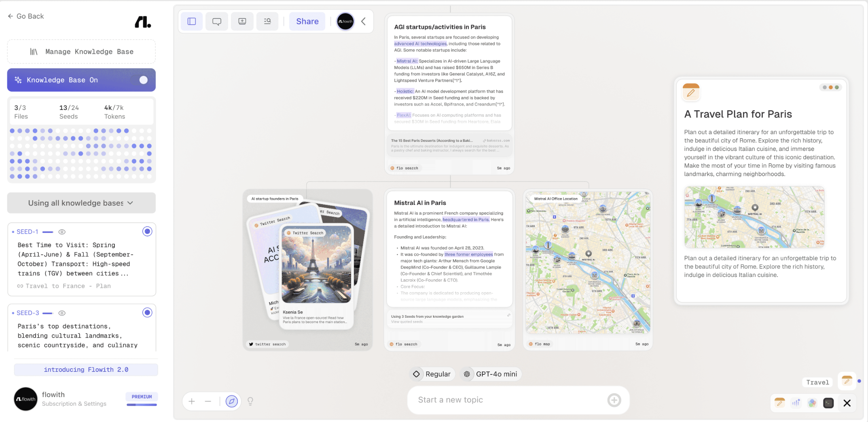The width and height of the screenshot is (868, 422).
Task: Click highlighted advanced AI technologies text
Action: (420, 44)
